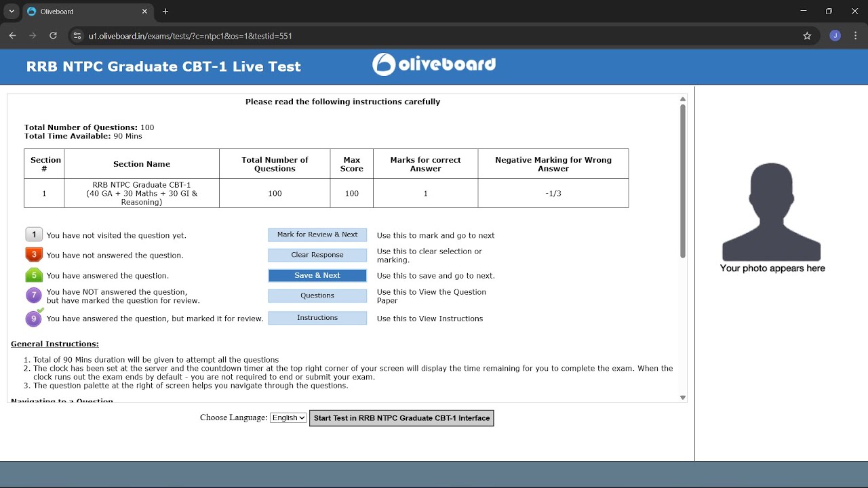Click the answered-and-marked legend icon 9
This screenshot has width=868, height=488.
(34, 318)
